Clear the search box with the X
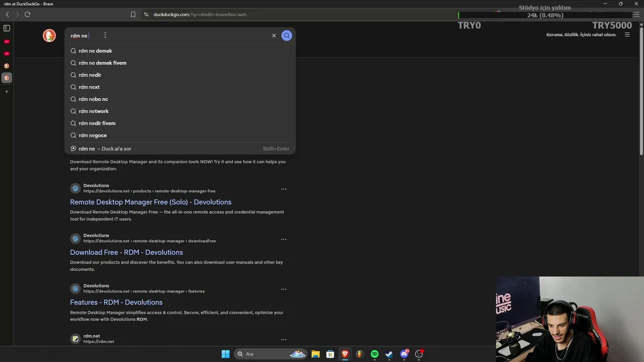The width and height of the screenshot is (644, 362). (x=274, y=36)
